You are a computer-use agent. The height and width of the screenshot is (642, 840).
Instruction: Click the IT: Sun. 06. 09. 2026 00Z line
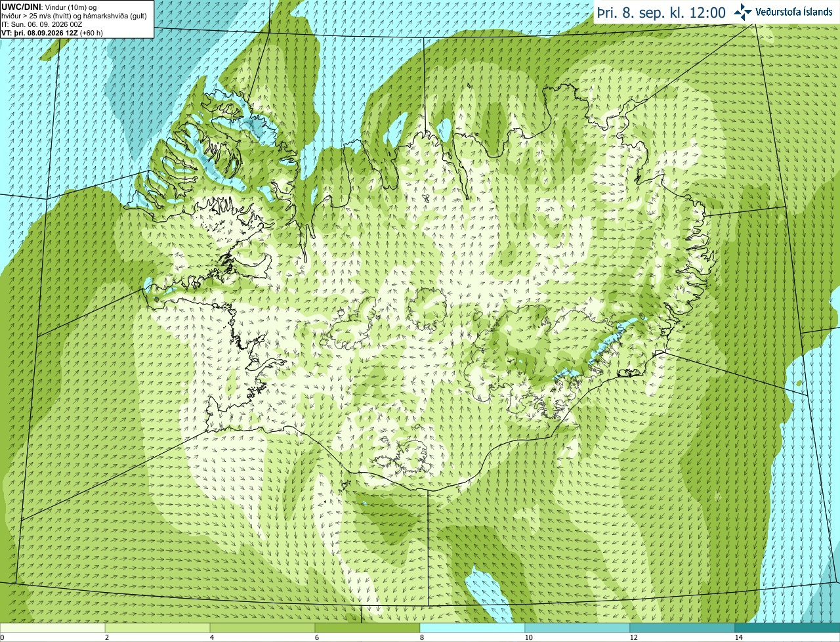tap(42, 24)
